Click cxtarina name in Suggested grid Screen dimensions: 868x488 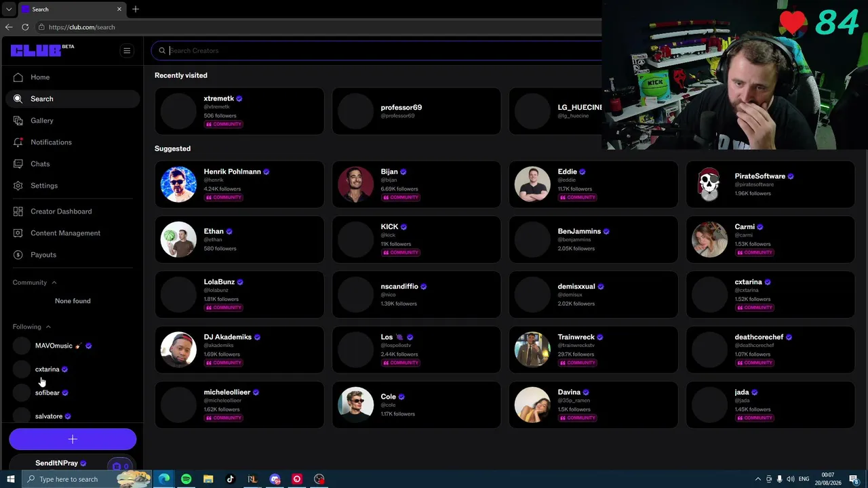pos(749,282)
